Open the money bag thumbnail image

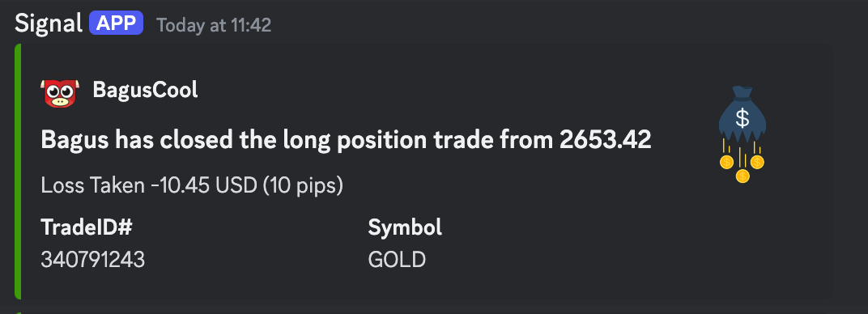742,134
